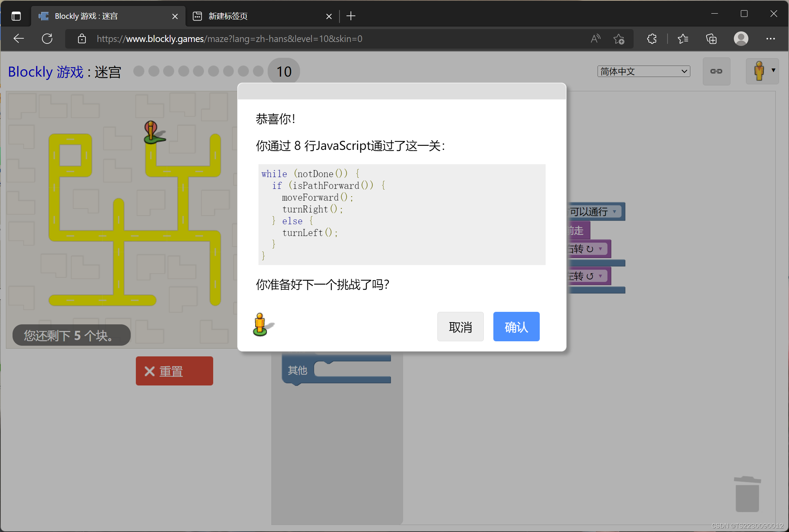Click the player character icon near top right
The image size is (789, 532).
click(x=759, y=71)
